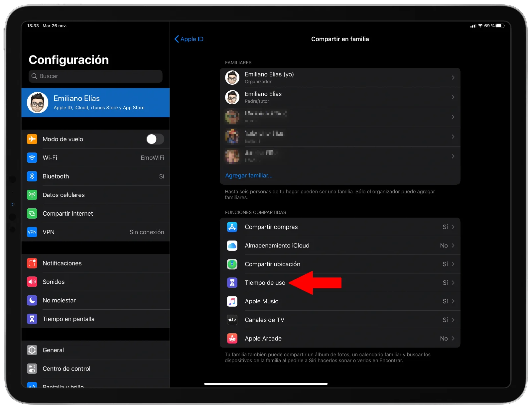The image size is (532, 409).
Task: Open Compartir compras chevron
Action: (x=453, y=227)
